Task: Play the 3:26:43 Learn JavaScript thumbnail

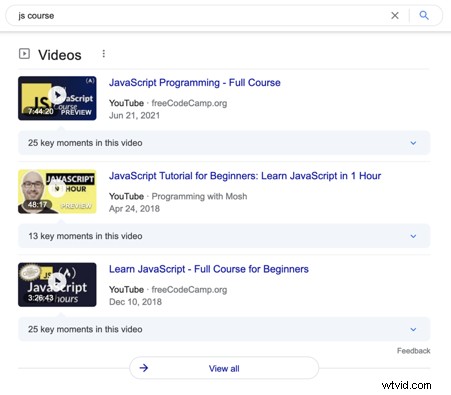Action: (x=57, y=285)
